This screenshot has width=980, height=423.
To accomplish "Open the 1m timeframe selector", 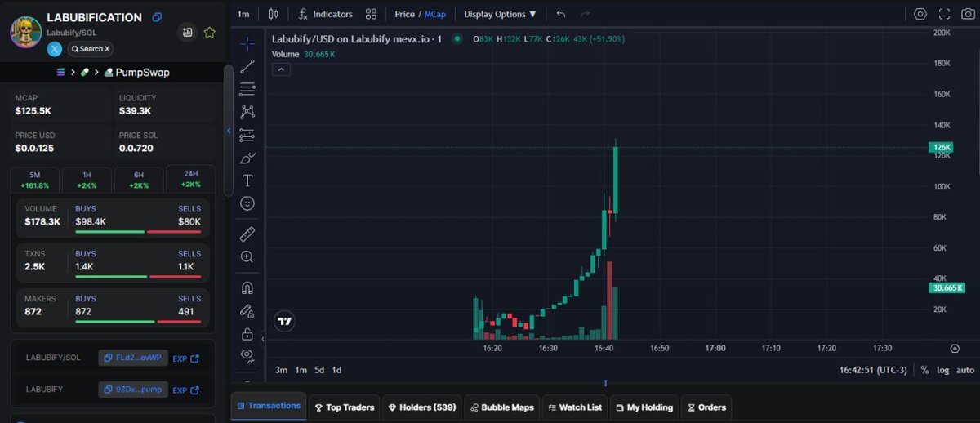I will [x=243, y=14].
